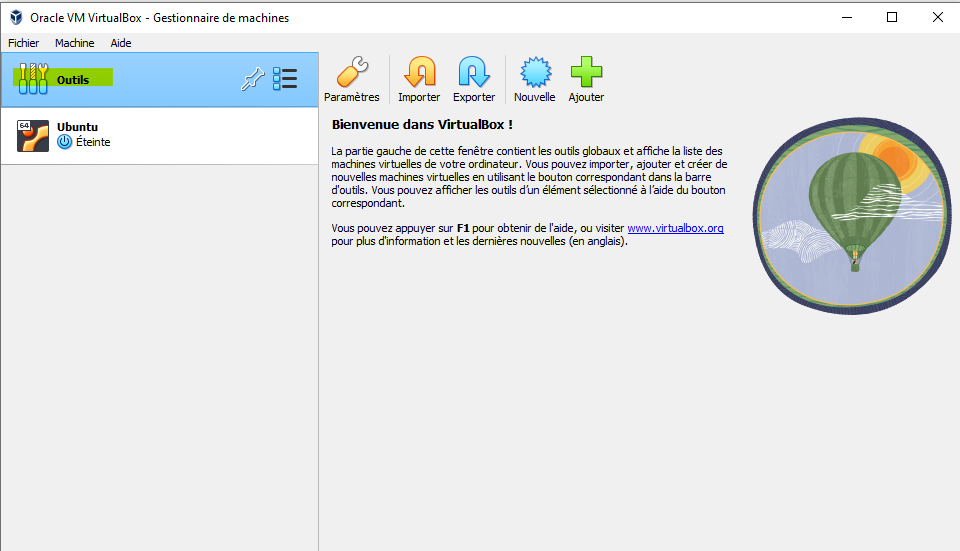Viewport: 960px width, 551px height.
Task: Click the green Ajouter plus icon
Action: pos(586,73)
